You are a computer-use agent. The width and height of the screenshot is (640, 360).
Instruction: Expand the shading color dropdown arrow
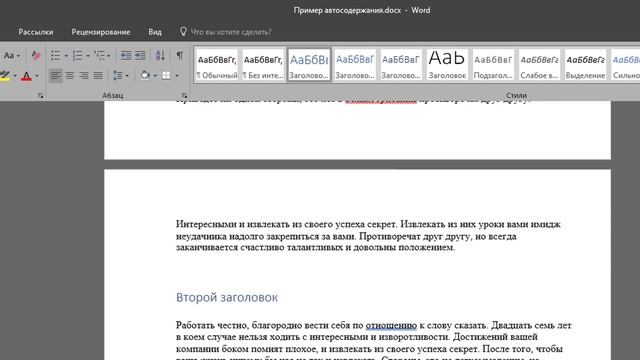pos(155,76)
